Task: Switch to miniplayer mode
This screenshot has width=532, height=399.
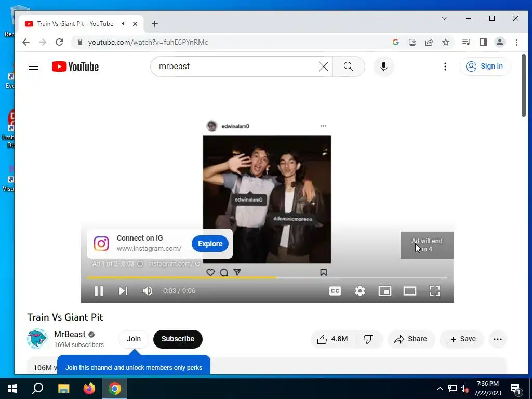Action: click(x=385, y=291)
